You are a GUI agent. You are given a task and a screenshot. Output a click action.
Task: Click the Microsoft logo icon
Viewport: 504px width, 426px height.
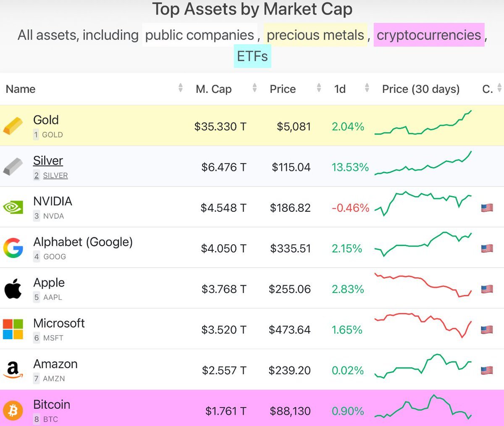pos(13,329)
